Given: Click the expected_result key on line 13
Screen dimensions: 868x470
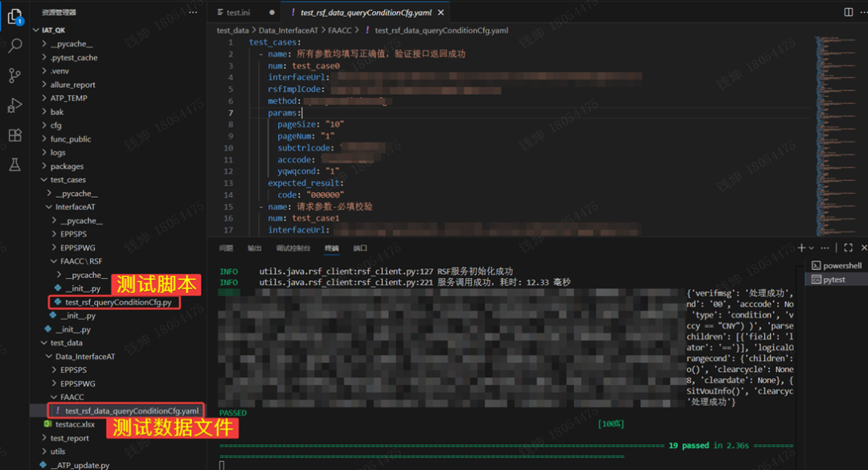Looking at the screenshot, I should [x=303, y=182].
